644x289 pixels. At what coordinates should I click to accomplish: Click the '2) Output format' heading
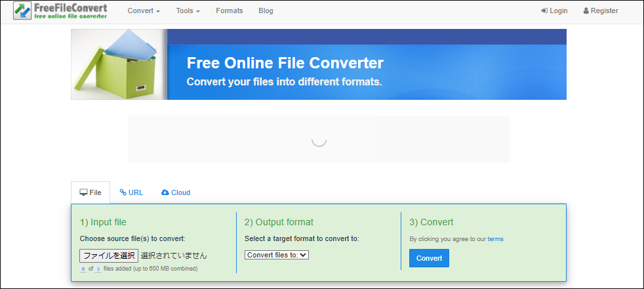click(279, 223)
